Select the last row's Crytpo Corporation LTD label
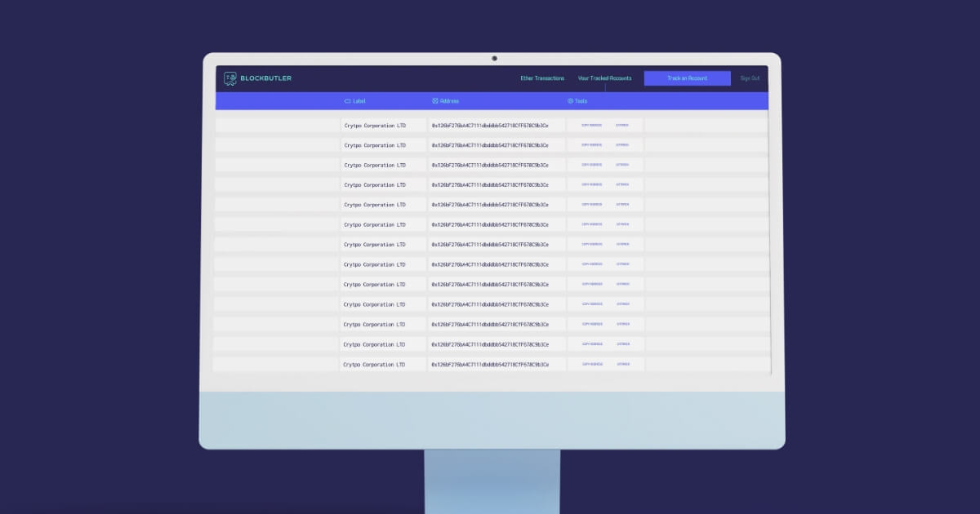980x514 pixels. coord(374,365)
